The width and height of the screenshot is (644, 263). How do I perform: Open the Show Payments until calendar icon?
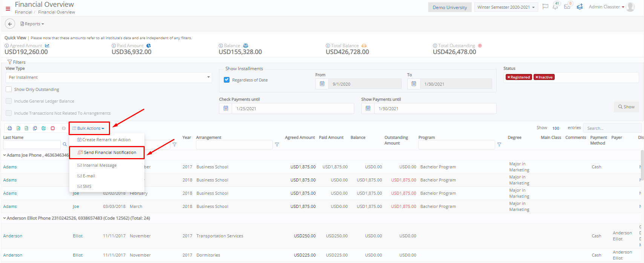(x=368, y=108)
